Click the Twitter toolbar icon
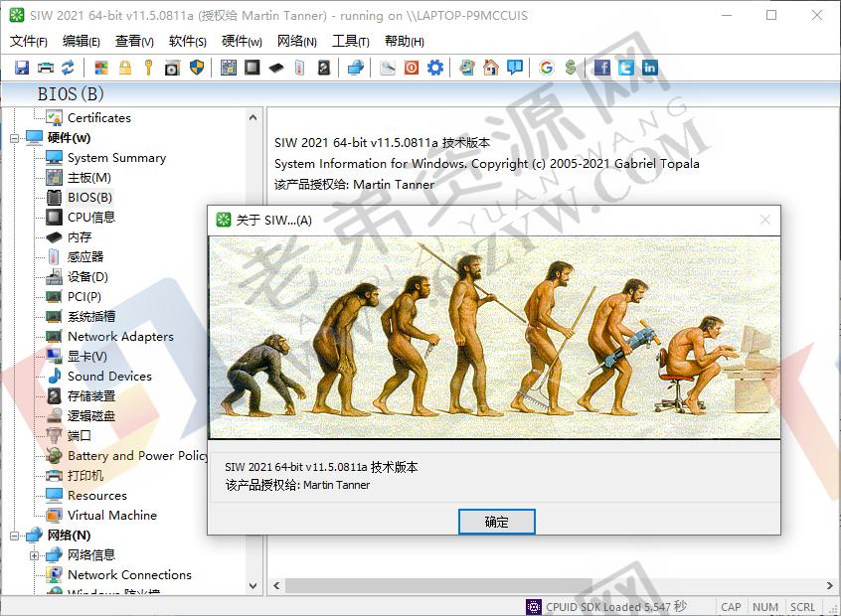 [626, 68]
